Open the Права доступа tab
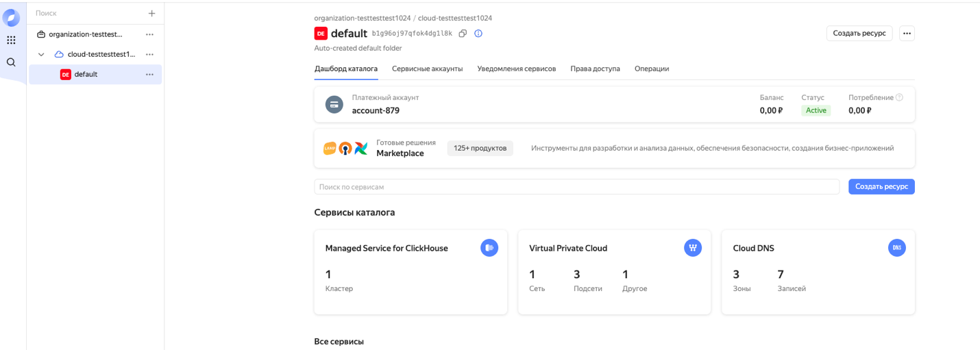The width and height of the screenshot is (980, 350). point(595,68)
